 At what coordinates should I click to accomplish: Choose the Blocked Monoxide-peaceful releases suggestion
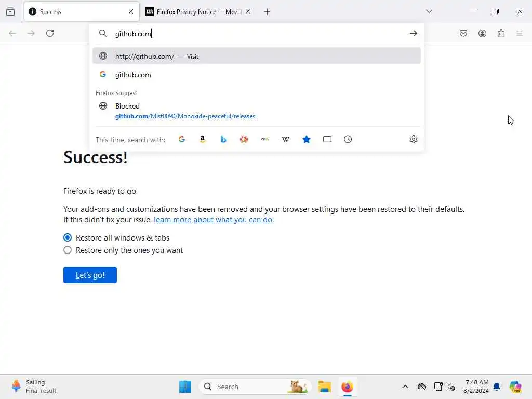pos(257,111)
